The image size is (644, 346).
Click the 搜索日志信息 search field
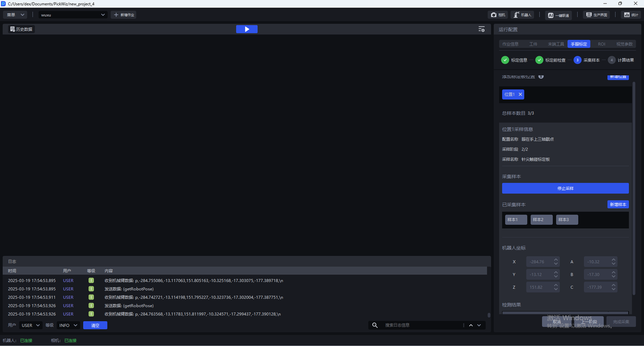point(423,325)
